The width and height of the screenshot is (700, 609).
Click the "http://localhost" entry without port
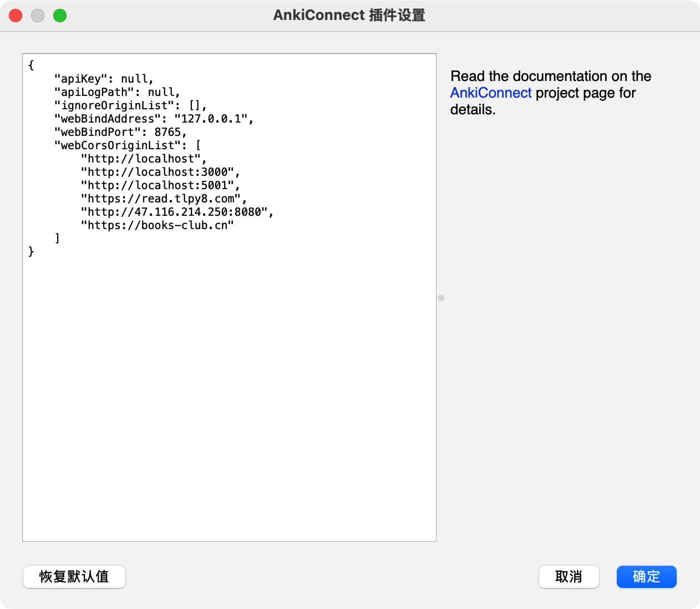(144, 159)
